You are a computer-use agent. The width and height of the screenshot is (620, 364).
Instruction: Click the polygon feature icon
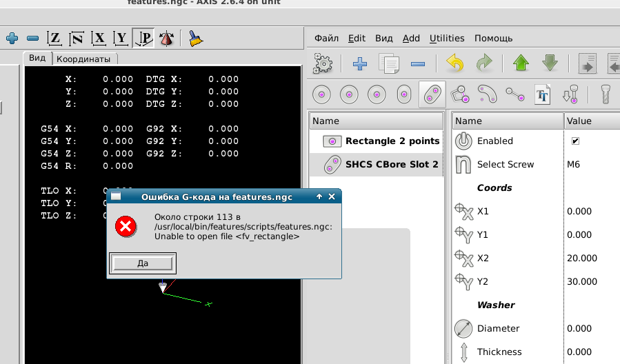pos(460,95)
